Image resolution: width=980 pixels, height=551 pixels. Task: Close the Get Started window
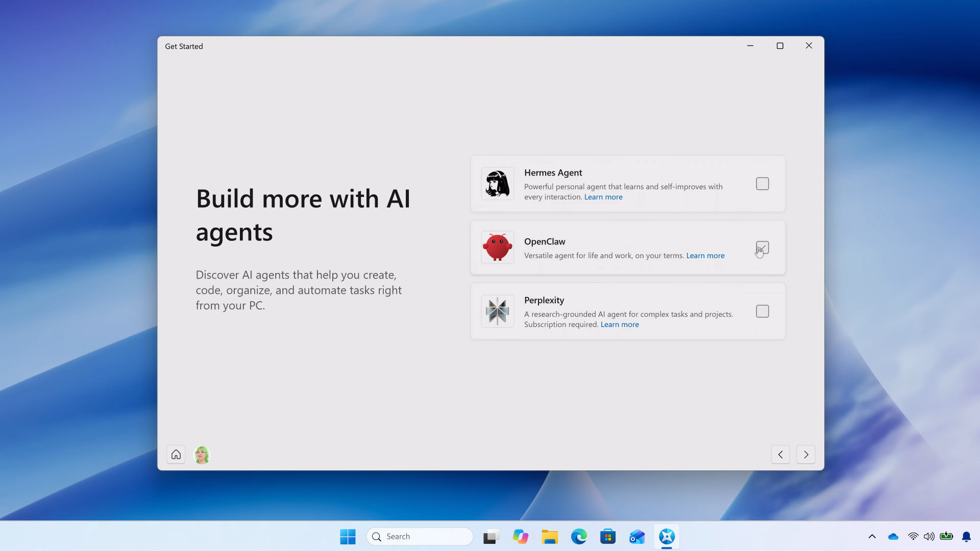(x=809, y=46)
